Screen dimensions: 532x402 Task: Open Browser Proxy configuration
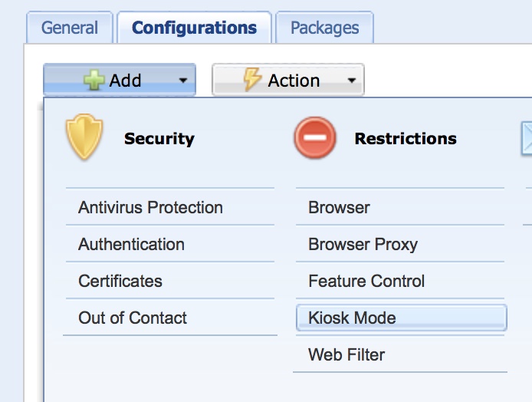pyautogui.click(x=363, y=244)
